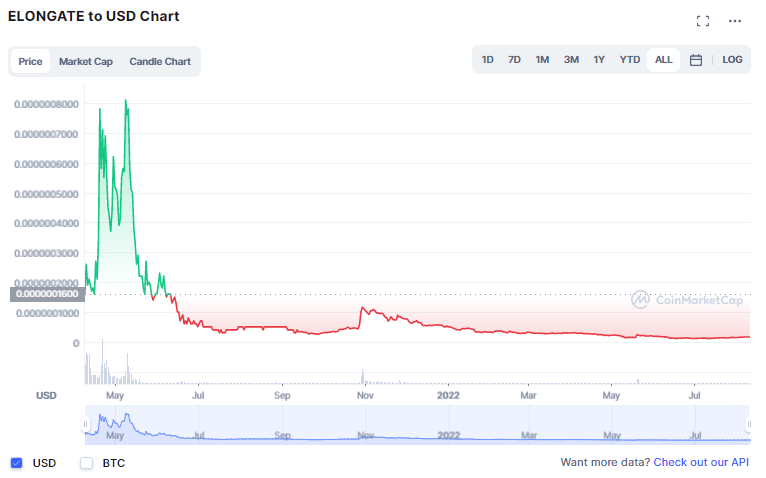Click the 0.0000007000 axis label
This screenshot has width=766, height=478.
46,134
